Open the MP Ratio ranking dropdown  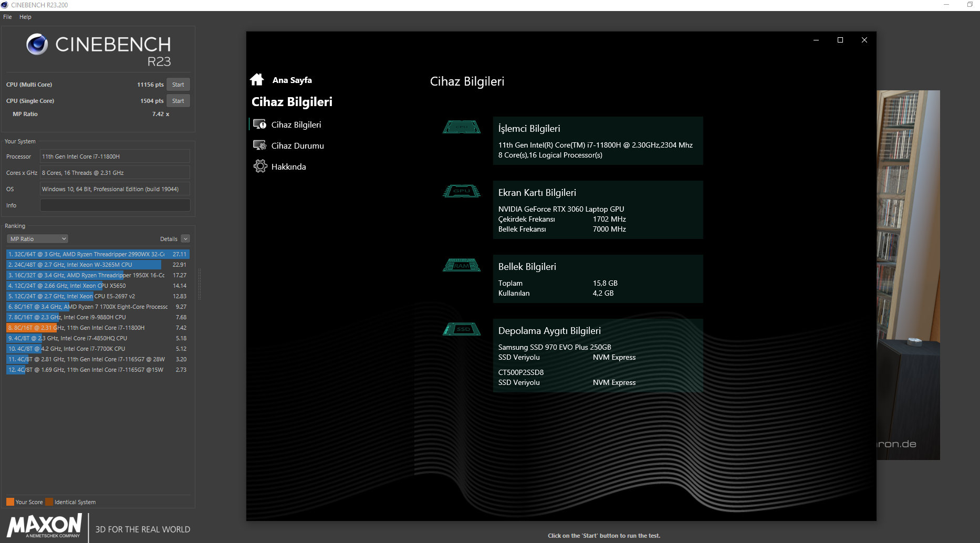click(x=38, y=239)
